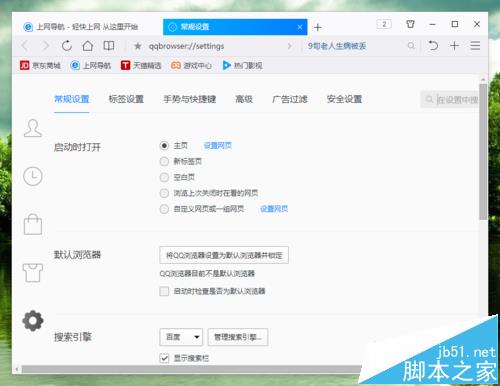Select the 新标签页 startup radio button

[x=164, y=161]
